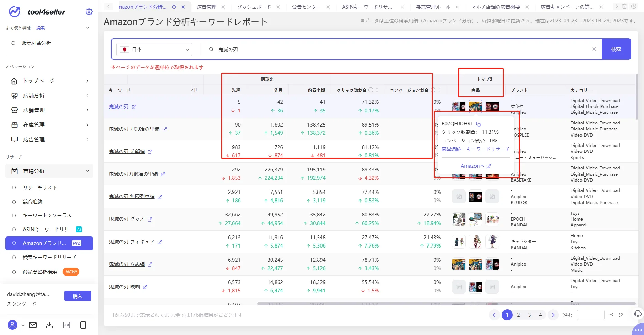Open the external link icon next to 鬼滅の刃 フィギュア
This screenshot has width=644, height=335.
160,242
